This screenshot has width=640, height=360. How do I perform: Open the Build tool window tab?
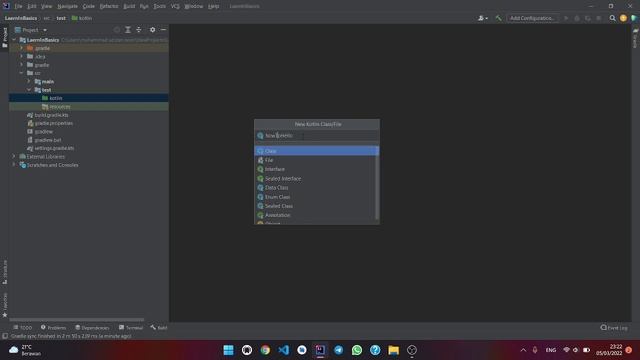click(159, 327)
